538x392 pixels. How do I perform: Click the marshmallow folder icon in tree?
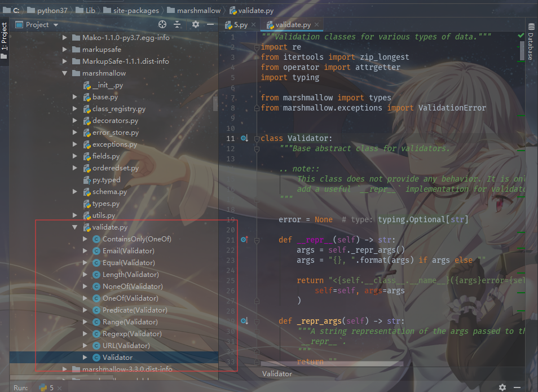point(76,73)
